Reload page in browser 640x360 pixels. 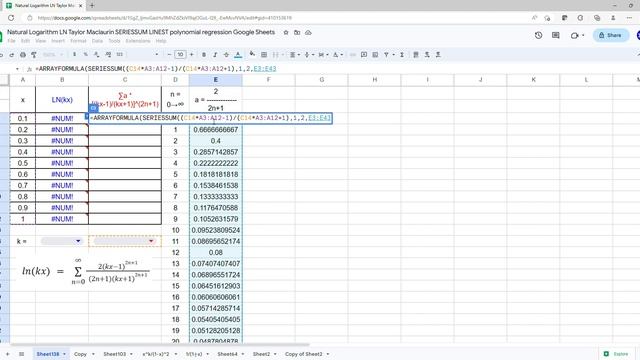pos(11,18)
